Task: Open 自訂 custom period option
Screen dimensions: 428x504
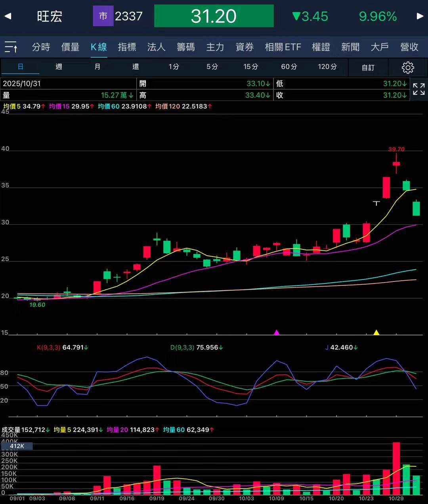Action: pos(368,67)
